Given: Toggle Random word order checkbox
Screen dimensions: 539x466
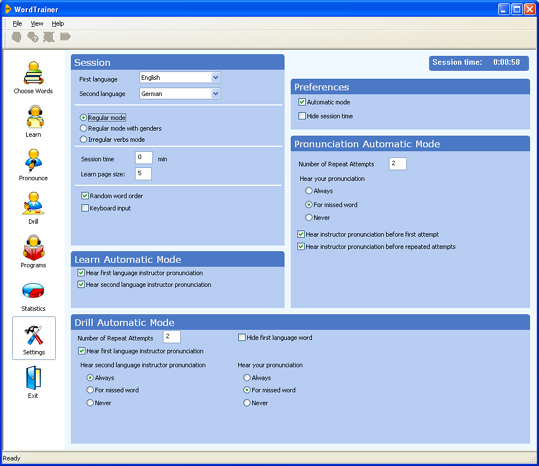Looking at the screenshot, I should 85,196.
